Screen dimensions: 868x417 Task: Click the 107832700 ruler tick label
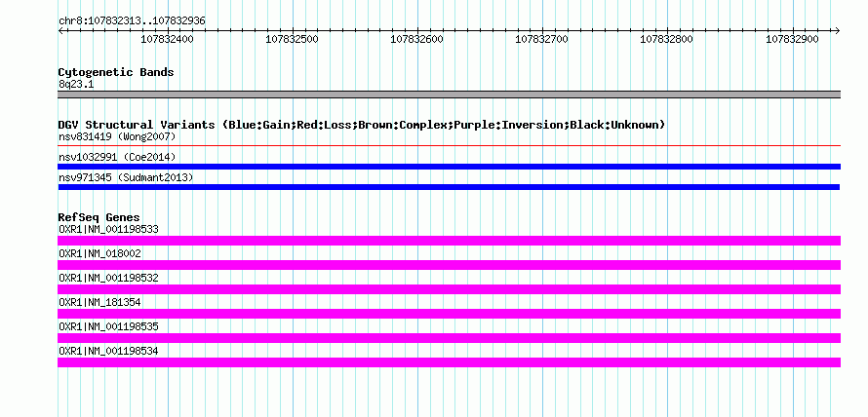click(541, 39)
